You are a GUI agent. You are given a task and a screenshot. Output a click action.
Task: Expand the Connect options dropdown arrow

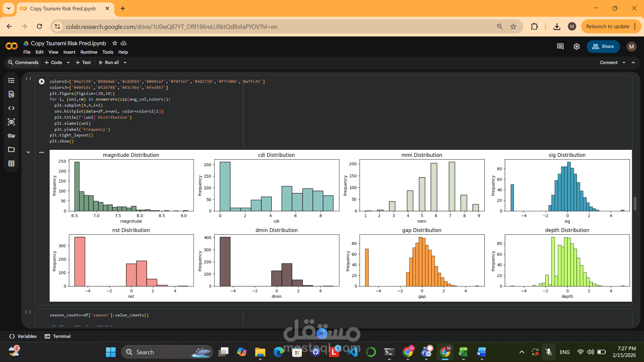tap(624, 63)
